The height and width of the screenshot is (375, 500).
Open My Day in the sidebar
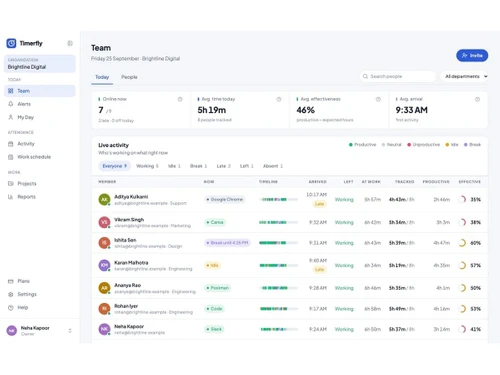pos(40,117)
